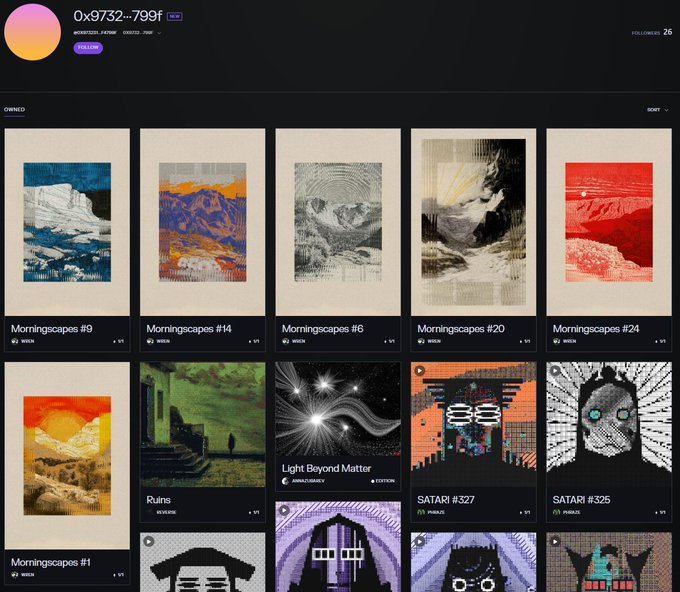This screenshot has width=680, height=592.
Task: Open the Morningscapes #24 title link
Action: click(596, 329)
